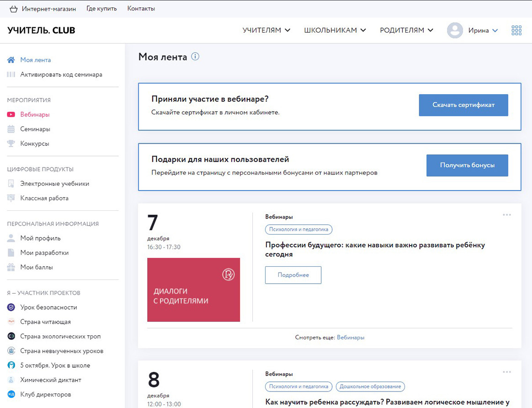Open Интернет-магазин in the top bar
This screenshot has width=532, height=408.
pos(49,9)
